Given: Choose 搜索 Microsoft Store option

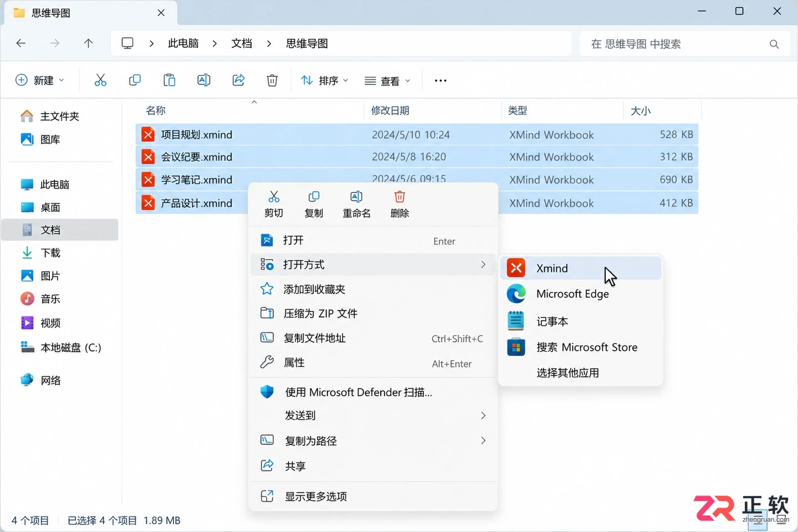Looking at the screenshot, I should tap(580, 347).
